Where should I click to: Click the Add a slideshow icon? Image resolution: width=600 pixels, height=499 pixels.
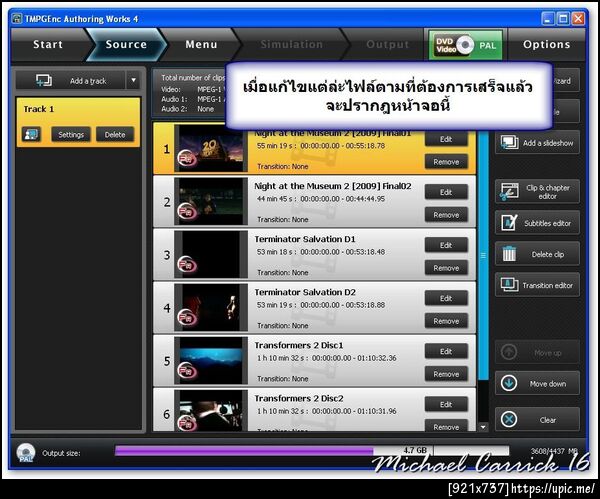point(509,143)
